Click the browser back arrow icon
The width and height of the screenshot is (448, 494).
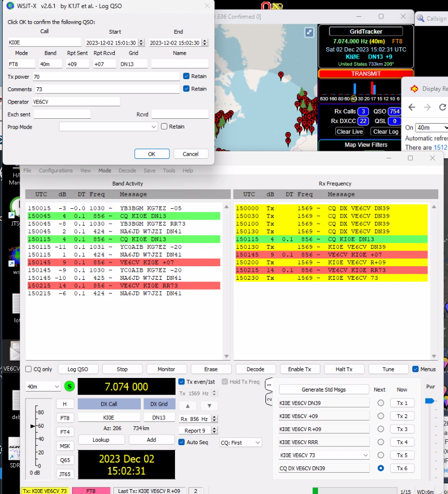411,107
